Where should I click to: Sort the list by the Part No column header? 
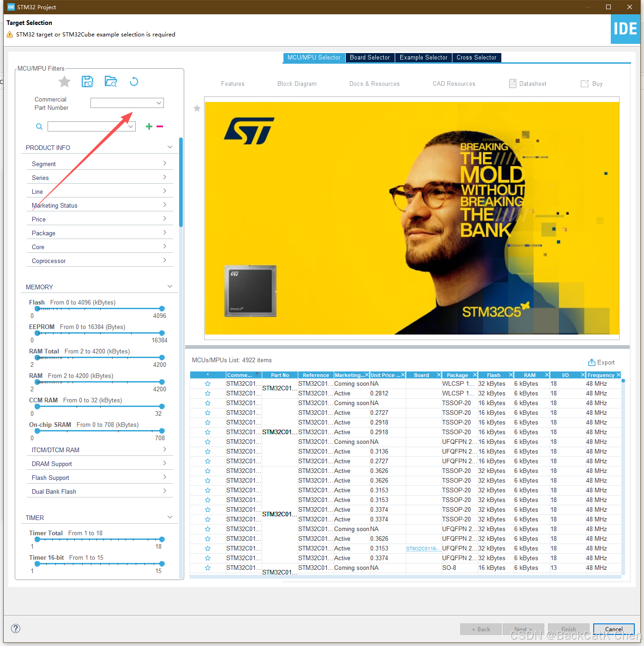(280, 375)
